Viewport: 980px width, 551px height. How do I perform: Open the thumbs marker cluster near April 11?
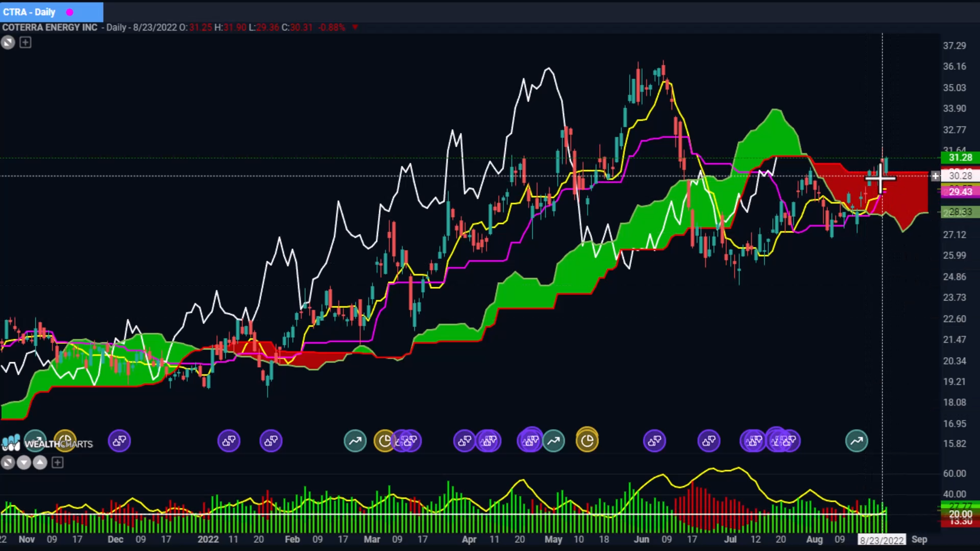pos(489,441)
